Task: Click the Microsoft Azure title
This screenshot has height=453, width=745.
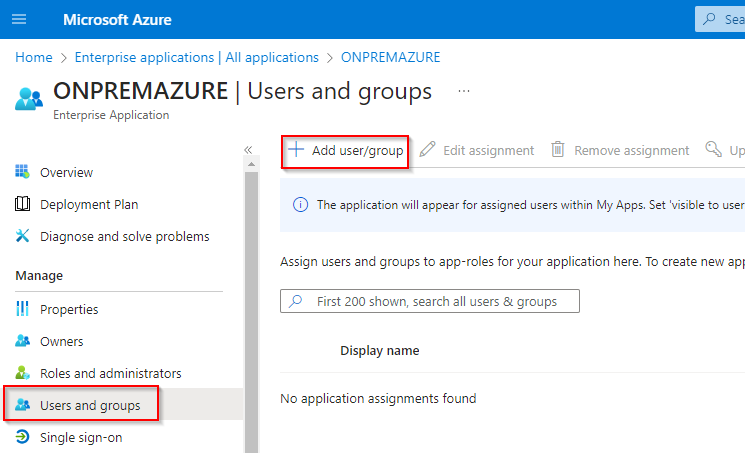Action: (x=117, y=19)
